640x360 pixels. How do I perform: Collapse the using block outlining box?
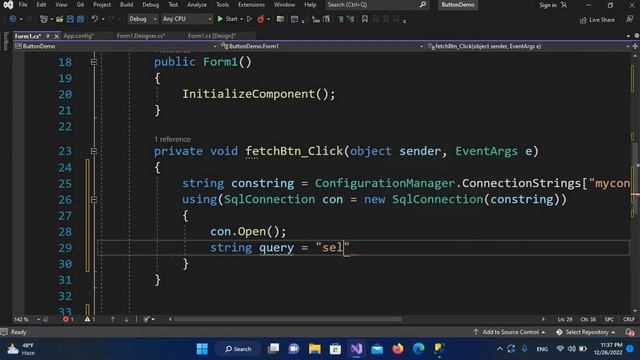[x=94, y=199]
